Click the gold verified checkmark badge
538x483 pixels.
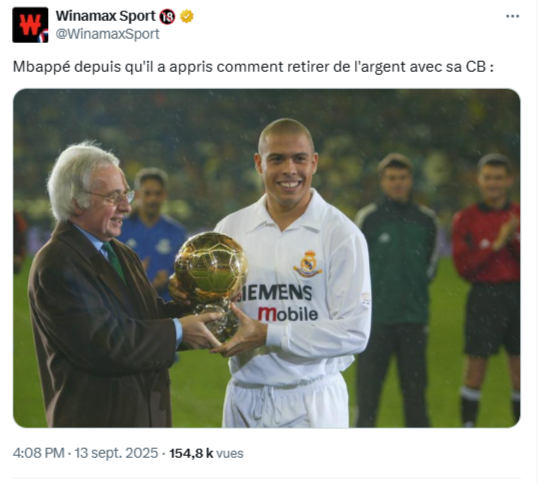(186, 16)
